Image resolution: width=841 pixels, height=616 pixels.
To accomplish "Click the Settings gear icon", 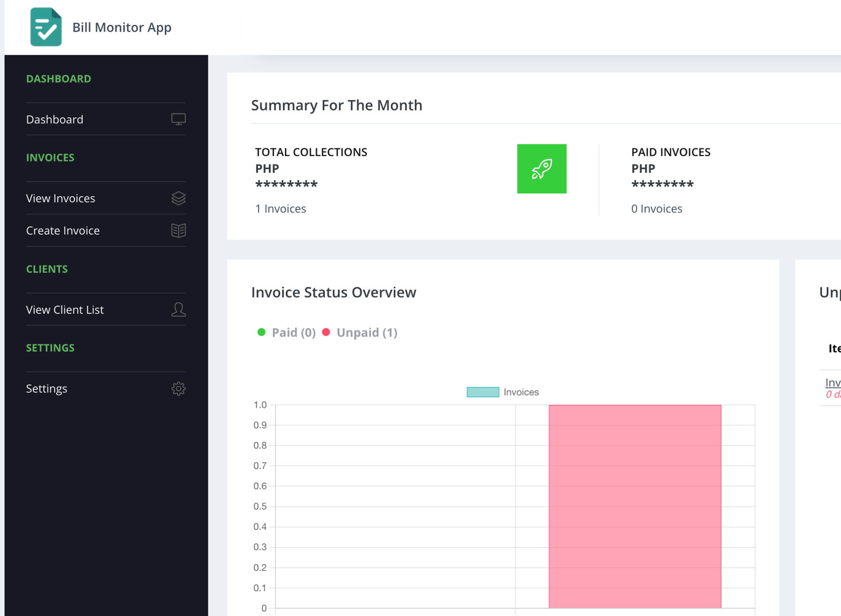I will 178,388.
